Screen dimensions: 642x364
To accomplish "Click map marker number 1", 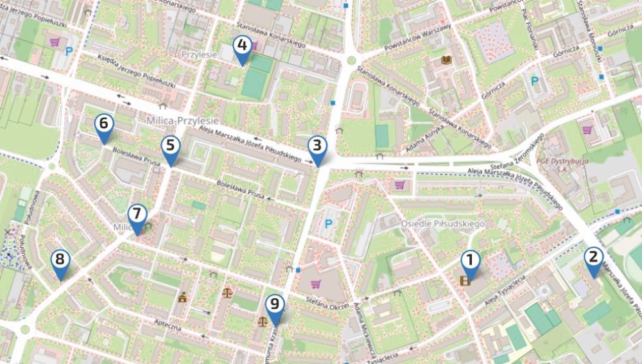I will point(470,263).
